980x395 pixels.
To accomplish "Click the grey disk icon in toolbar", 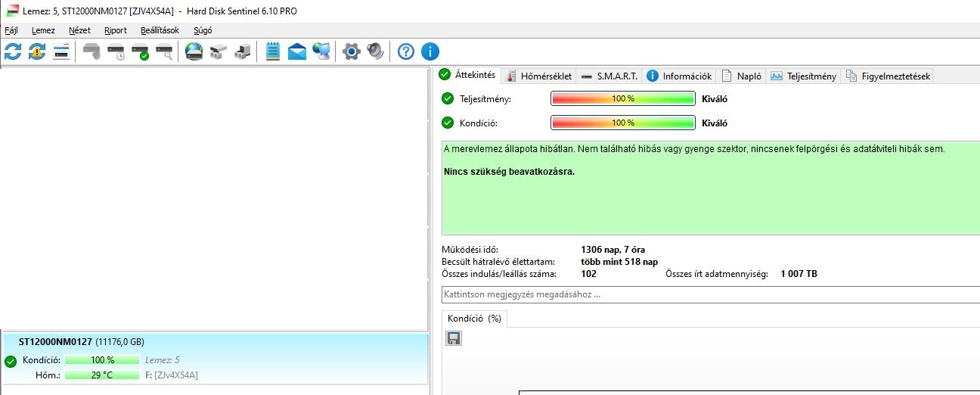I will [x=91, y=51].
